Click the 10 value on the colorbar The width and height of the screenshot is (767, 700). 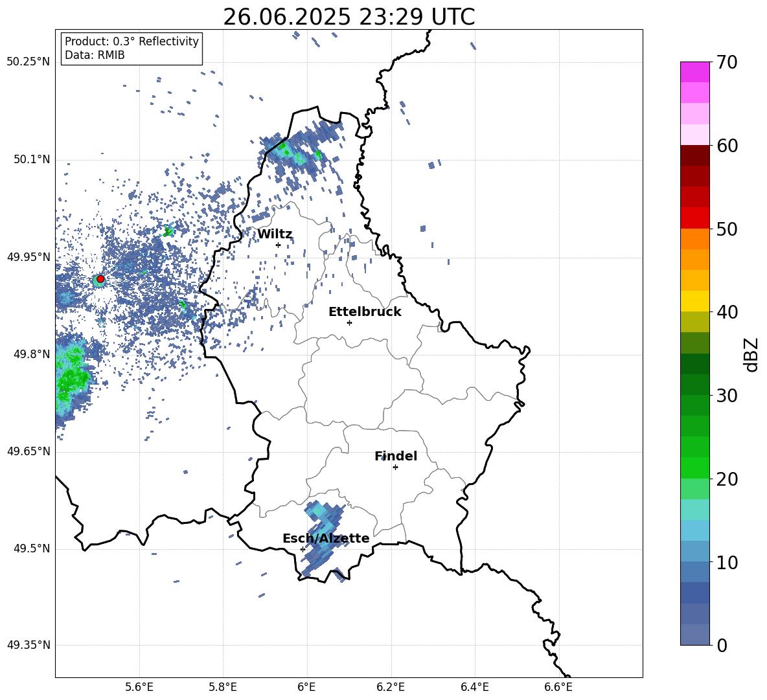point(727,562)
